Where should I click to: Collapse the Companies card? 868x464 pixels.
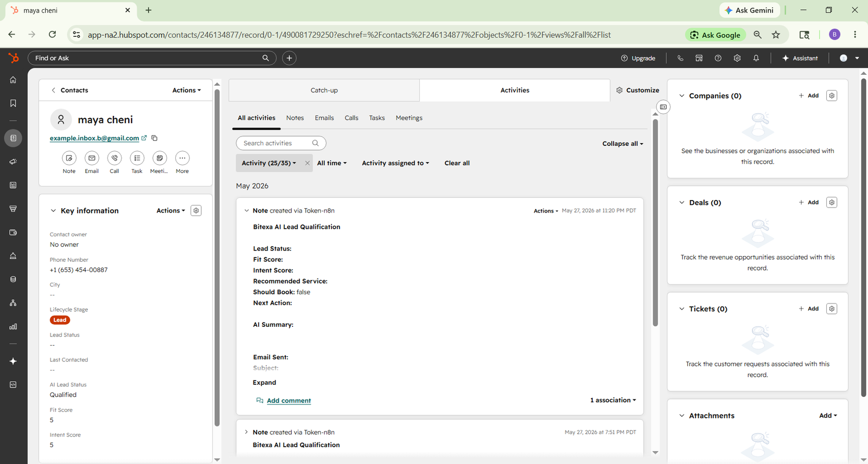tap(682, 96)
